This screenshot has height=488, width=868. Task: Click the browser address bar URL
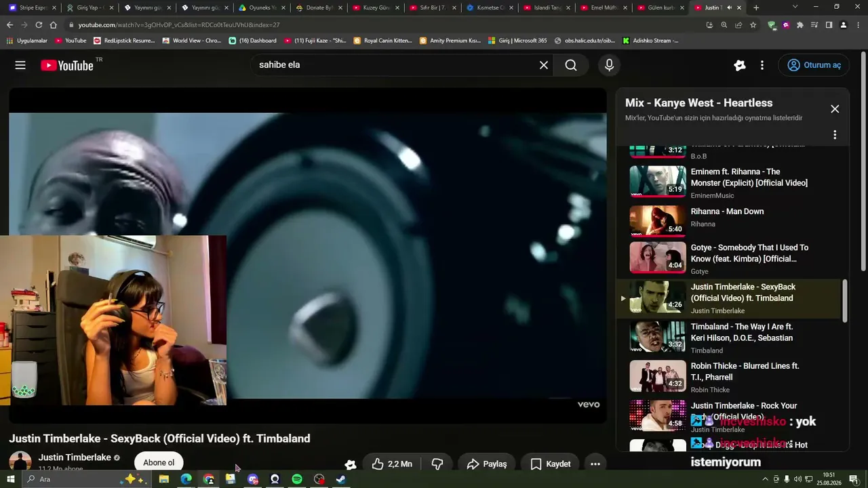click(x=179, y=25)
